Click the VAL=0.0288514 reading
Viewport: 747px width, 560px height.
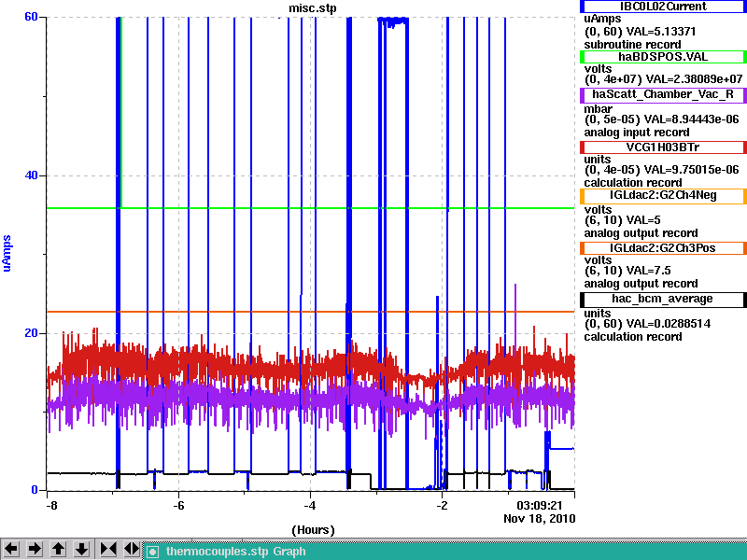(x=669, y=324)
